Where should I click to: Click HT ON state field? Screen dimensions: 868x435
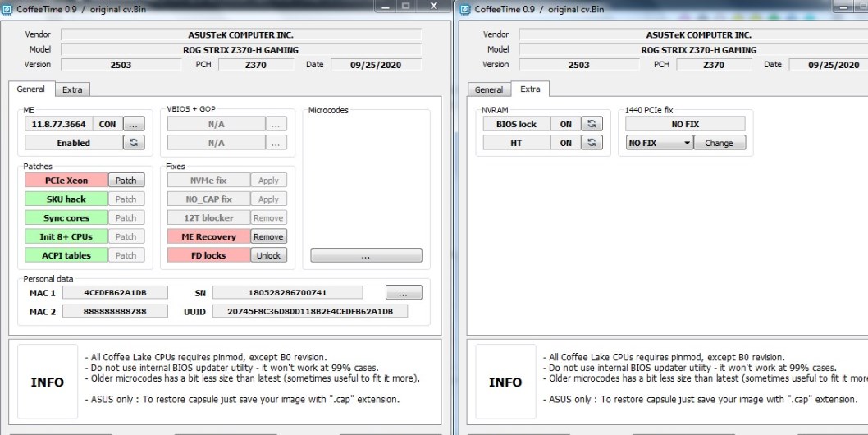tap(566, 143)
